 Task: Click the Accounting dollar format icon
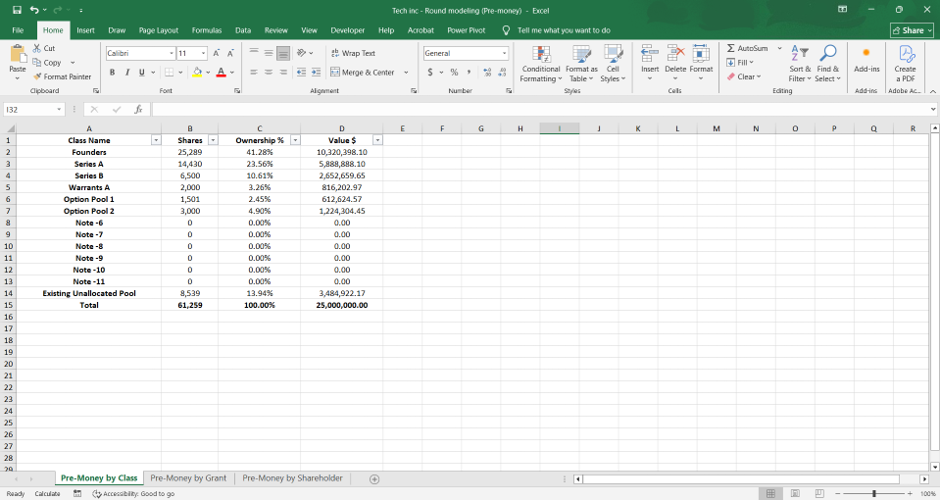(430, 72)
